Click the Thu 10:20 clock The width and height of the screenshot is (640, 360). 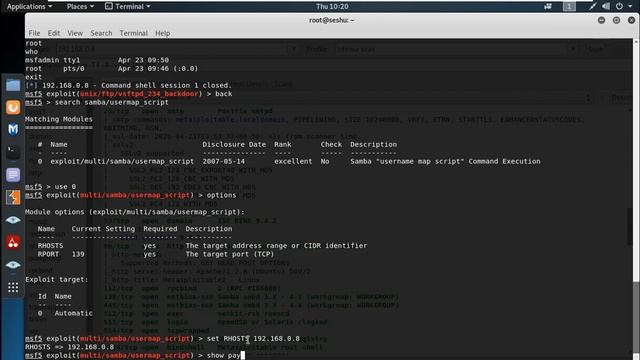(332, 6)
